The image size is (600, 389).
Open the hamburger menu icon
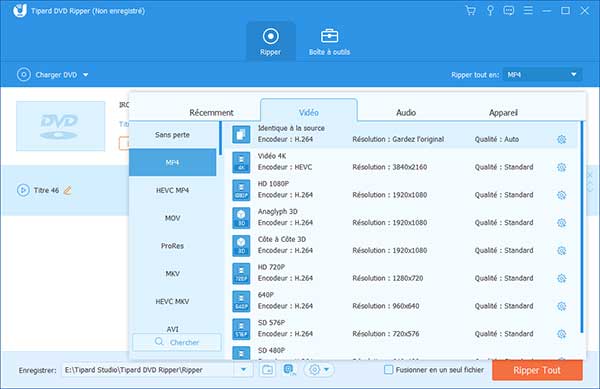(x=528, y=10)
